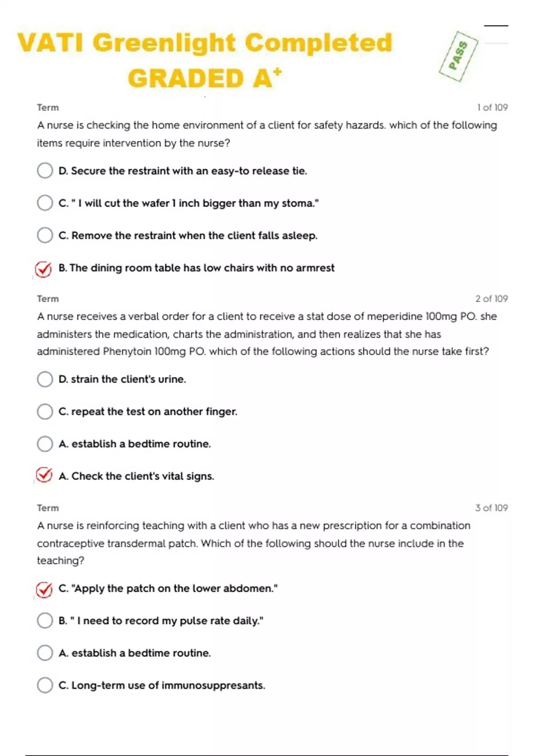Select radio option 'Secure the restraint with an easy-to release tie'

(x=45, y=170)
